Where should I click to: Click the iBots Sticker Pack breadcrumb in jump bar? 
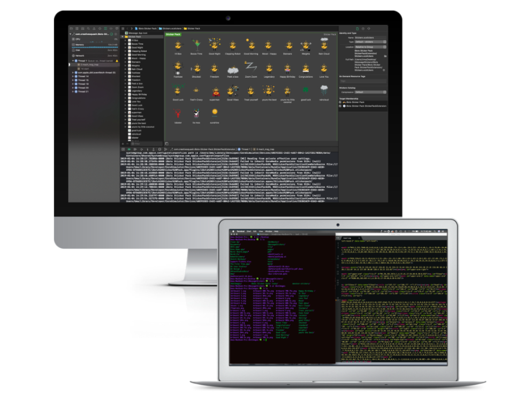(146, 28)
